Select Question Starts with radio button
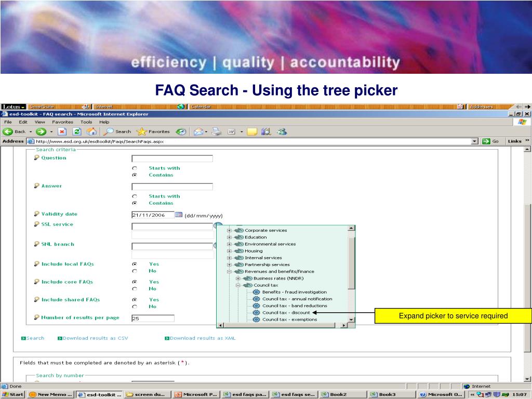 (x=135, y=168)
